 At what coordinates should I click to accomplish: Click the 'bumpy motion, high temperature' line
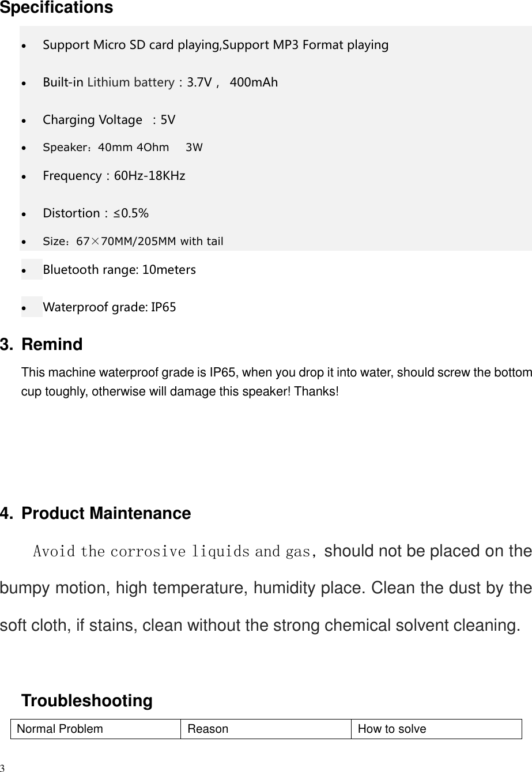pyautogui.click(x=266, y=589)
